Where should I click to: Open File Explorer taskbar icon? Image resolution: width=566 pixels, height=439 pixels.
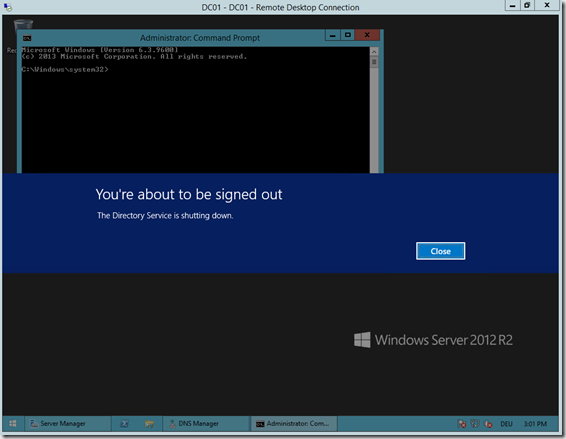coord(149,423)
